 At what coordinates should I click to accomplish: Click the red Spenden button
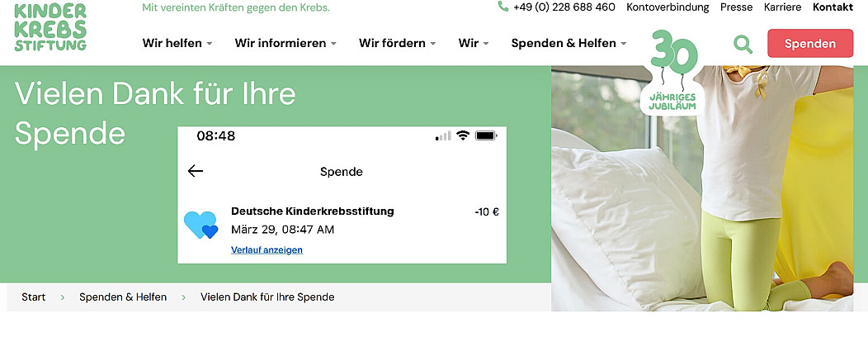pos(810,43)
